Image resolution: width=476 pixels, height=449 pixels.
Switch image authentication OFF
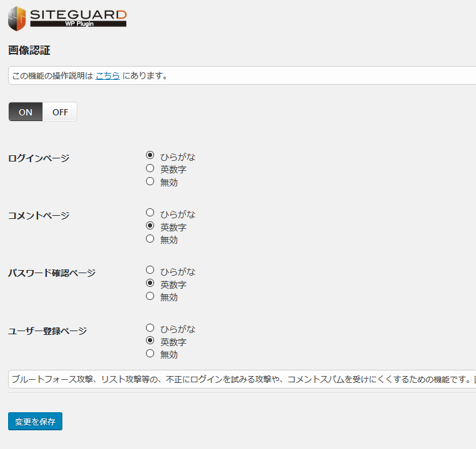tap(60, 112)
